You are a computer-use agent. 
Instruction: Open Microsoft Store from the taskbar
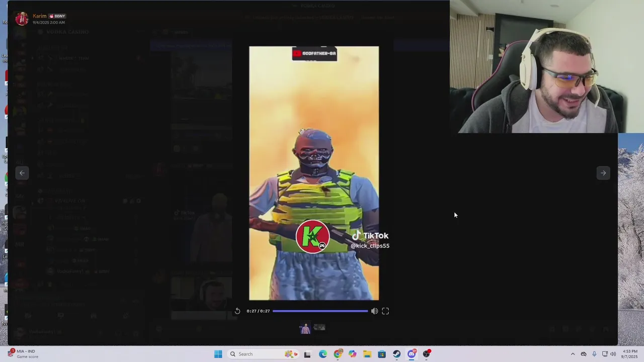coord(382,354)
